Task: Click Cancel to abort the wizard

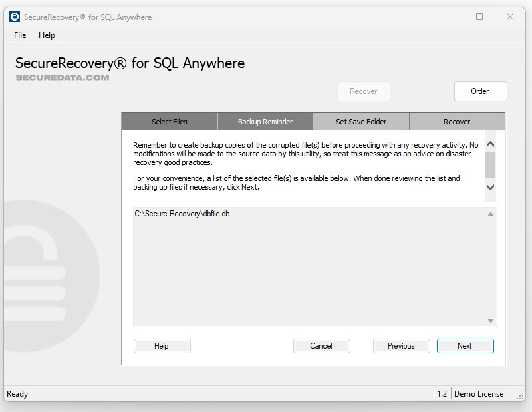Action: 321,346
